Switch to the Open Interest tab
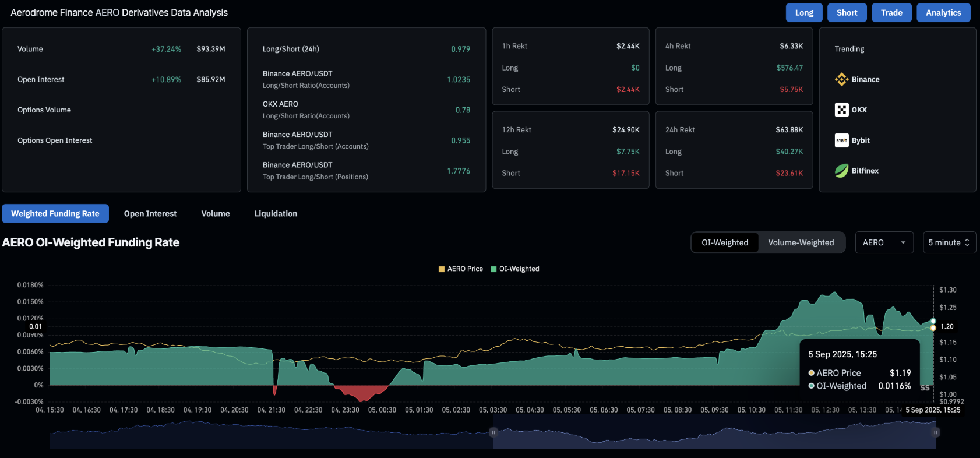The image size is (980, 458). point(150,214)
